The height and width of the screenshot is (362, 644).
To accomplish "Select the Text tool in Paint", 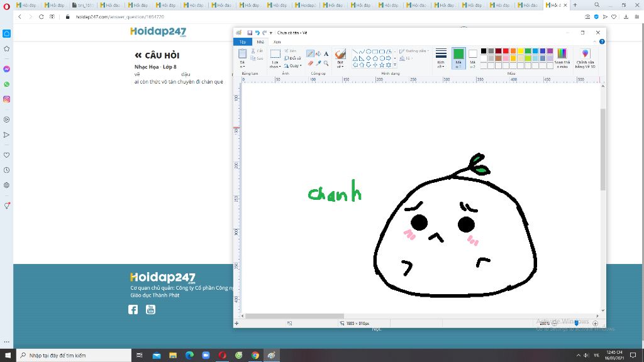I will [326, 54].
